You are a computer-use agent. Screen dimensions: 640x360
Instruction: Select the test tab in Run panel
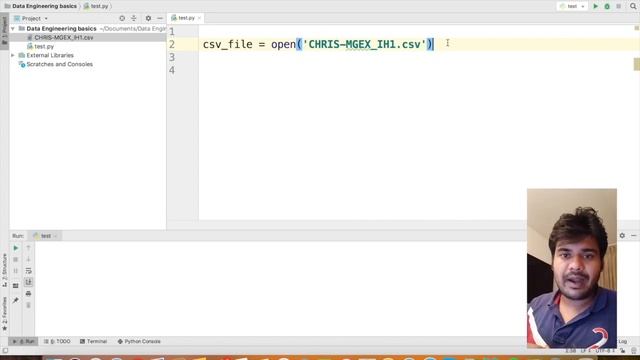45,236
